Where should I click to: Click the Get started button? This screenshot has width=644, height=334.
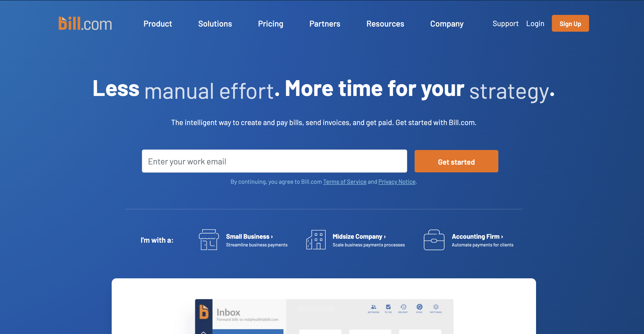coord(456,161)
